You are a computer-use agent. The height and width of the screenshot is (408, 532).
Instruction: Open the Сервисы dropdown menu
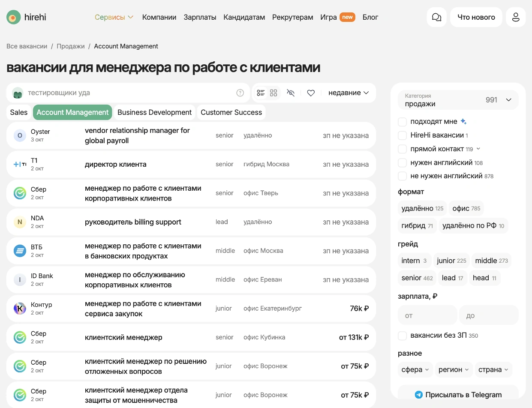point(114,17)
